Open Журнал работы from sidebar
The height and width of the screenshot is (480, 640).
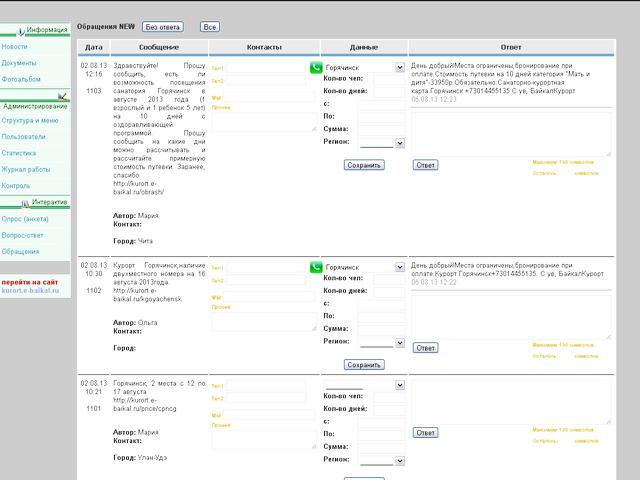click(x=26, y=169)
